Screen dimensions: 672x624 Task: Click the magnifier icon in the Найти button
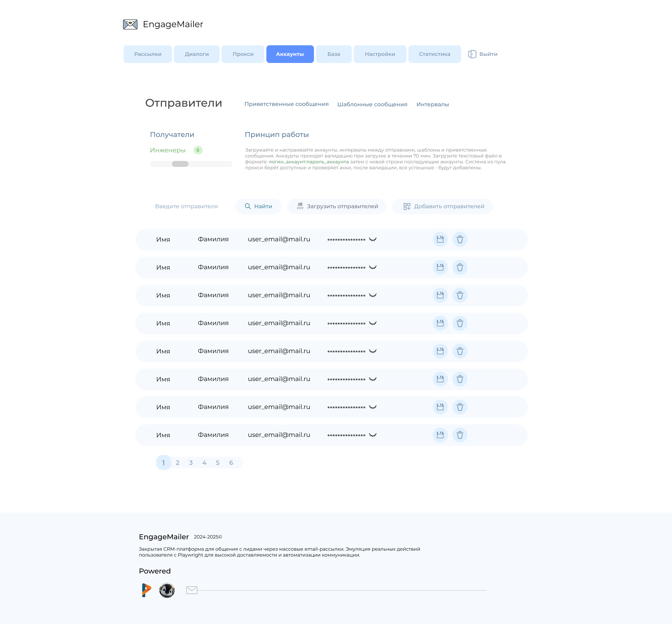pos(248,206)
